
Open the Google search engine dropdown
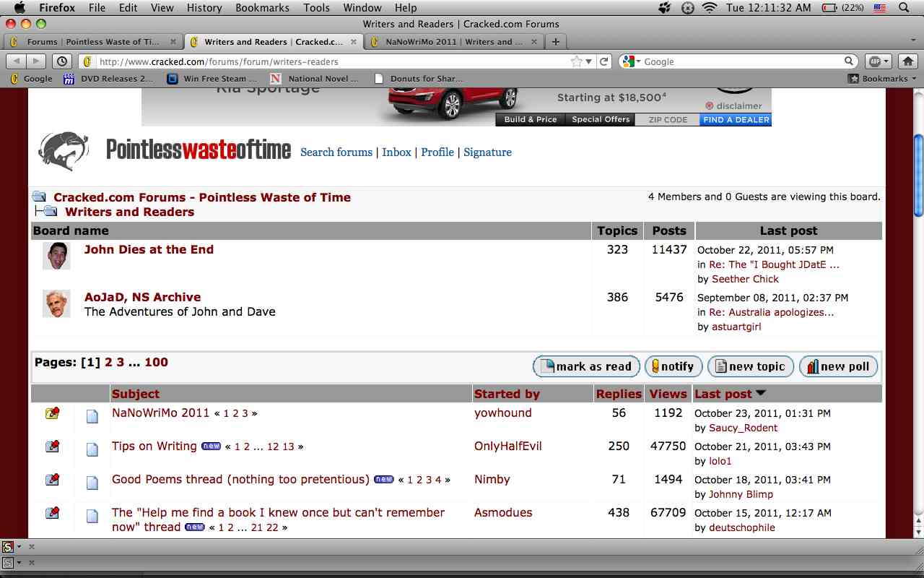(x=638, y=61)
